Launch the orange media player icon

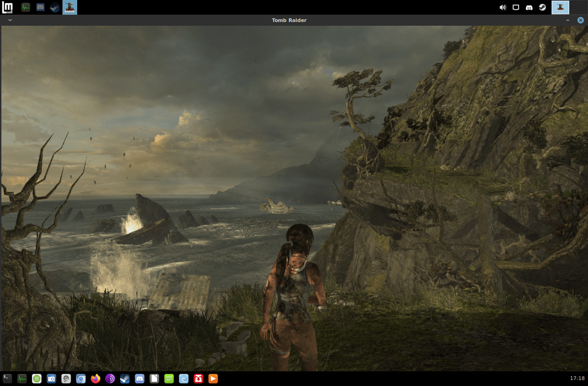click(x=213, y=379)
